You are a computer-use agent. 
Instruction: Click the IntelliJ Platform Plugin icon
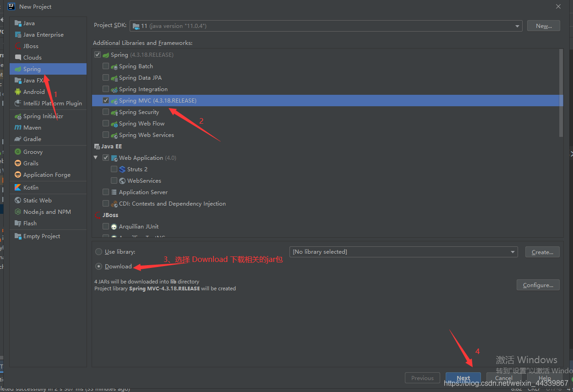click(x=18, y=103)
